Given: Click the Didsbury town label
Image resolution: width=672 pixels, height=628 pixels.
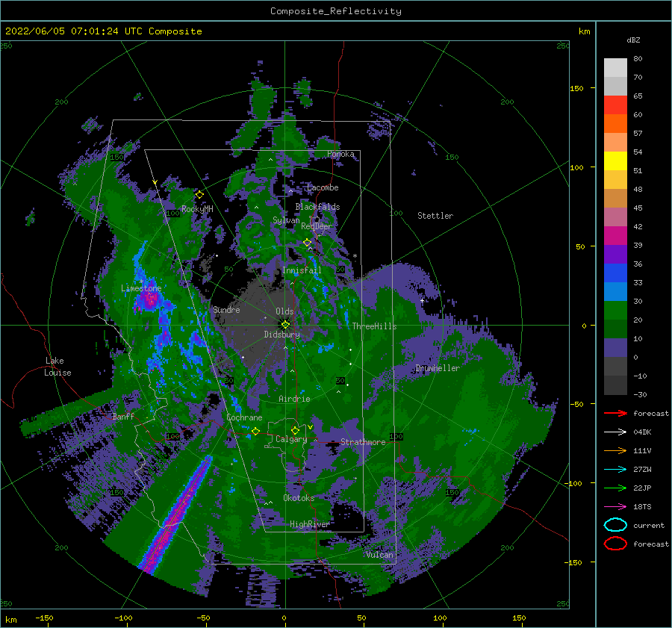Looking at the screenshot, I should [281, 335].
